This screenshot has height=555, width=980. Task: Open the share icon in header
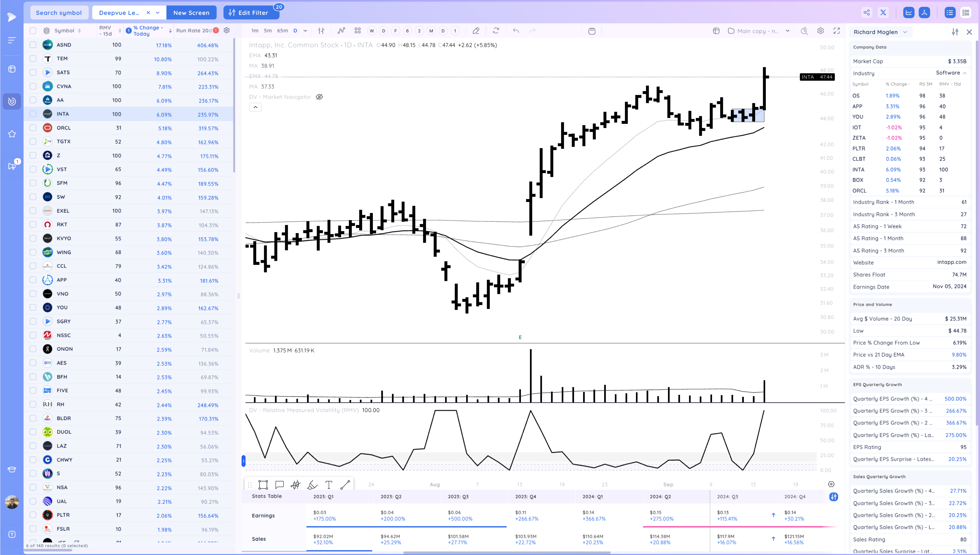click(867, 13)
